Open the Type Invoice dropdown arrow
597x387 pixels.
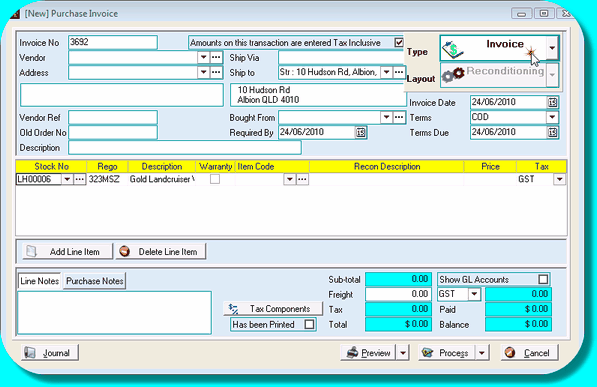click(552, 48)
